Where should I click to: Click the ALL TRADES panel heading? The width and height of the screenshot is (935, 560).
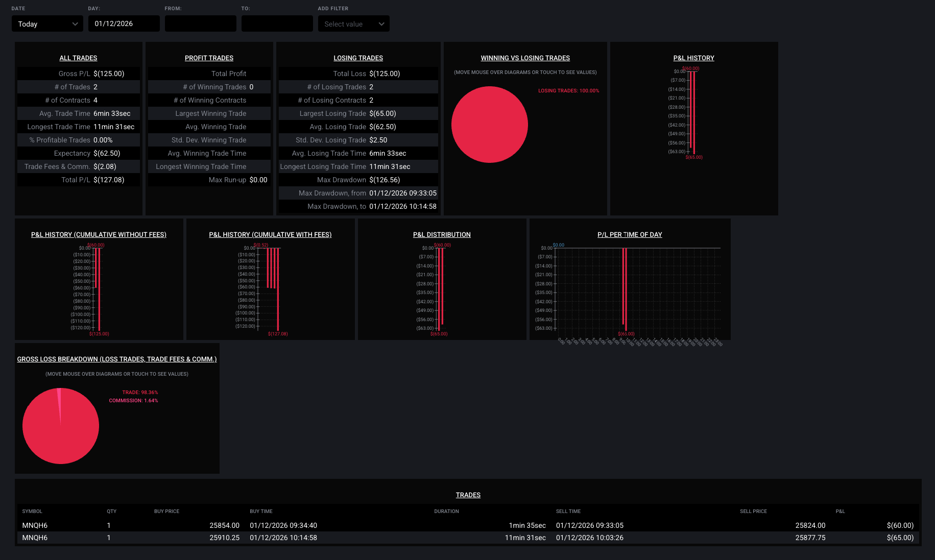tap(78, 58)
